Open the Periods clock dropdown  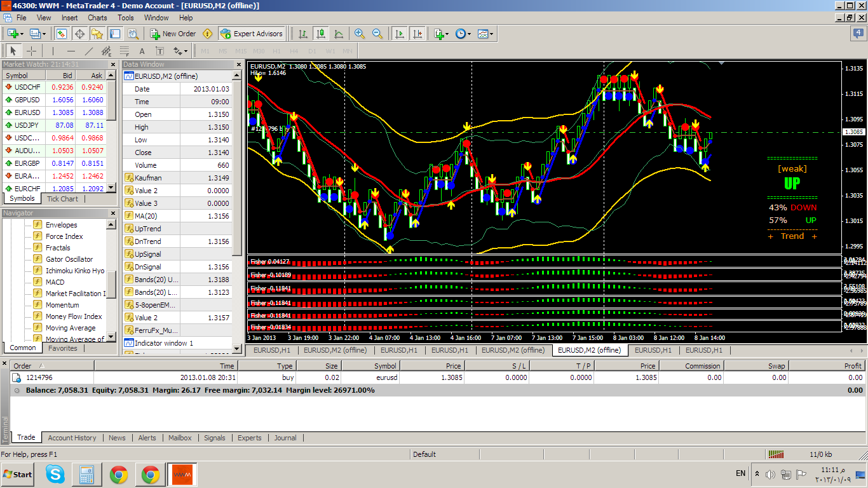[463, 34]
